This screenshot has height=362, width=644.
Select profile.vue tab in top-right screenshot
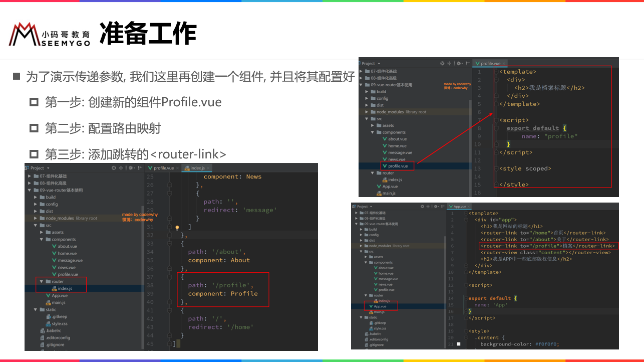(490, 64)
